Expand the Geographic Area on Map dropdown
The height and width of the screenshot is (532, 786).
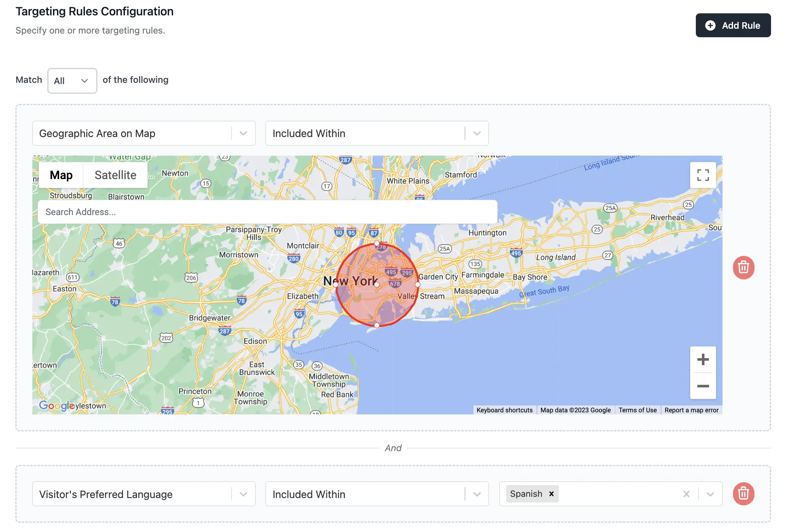coord(243,133)
